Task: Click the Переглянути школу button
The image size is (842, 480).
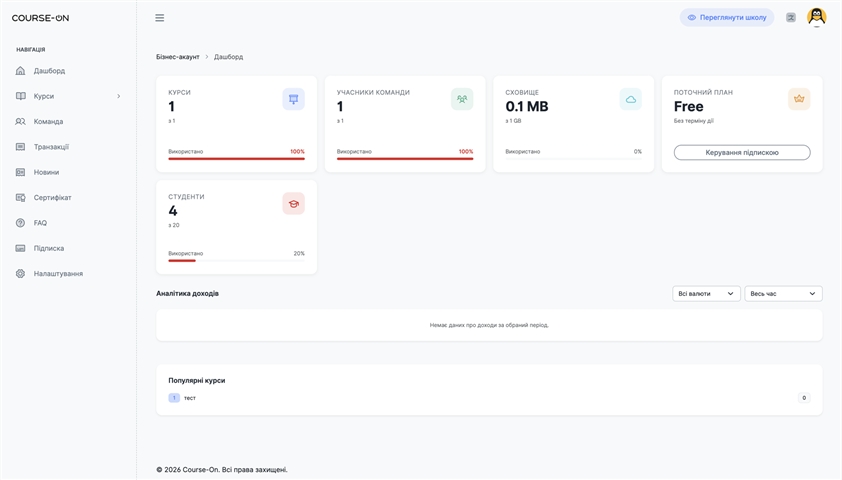Action: point(727,18)
